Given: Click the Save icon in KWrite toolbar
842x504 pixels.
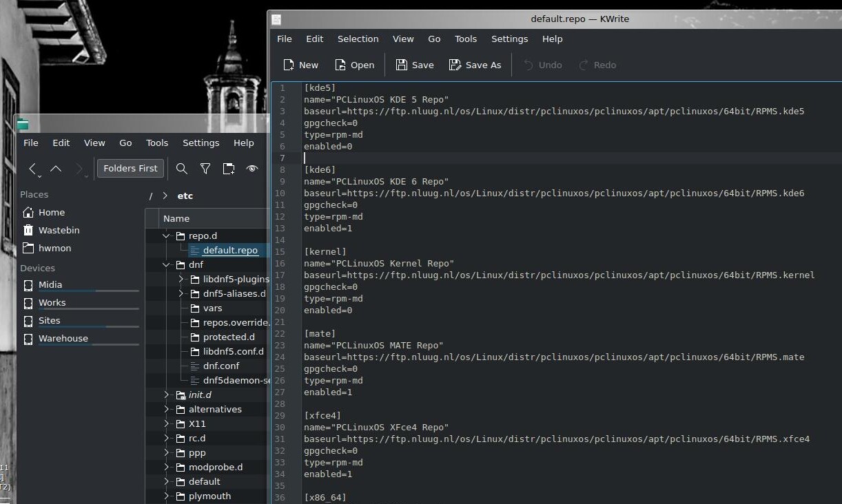Looking at the screenshot, I should click(x=402, y=65).
